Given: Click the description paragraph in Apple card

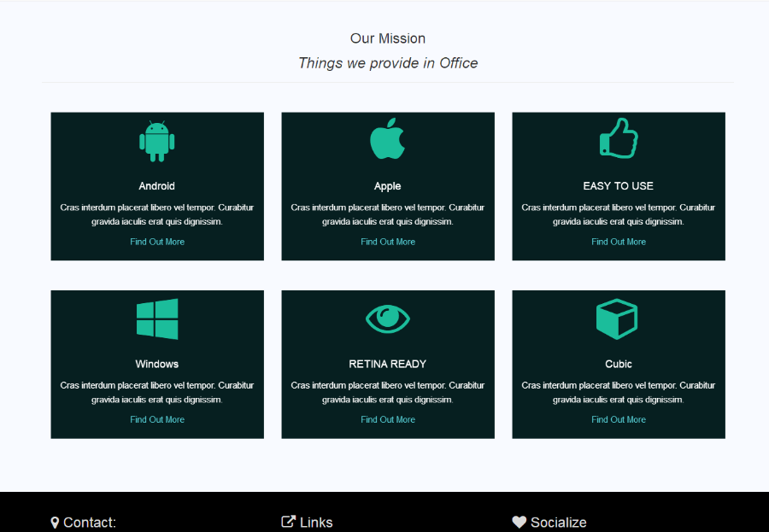Looking at the screenshot, I should [387, 214].
